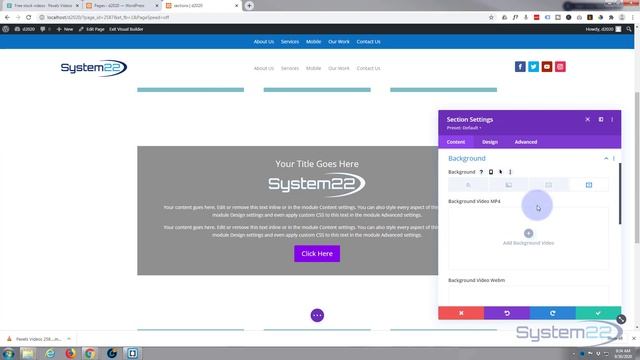Expand Section Settings panel to fullscreen

tap(601, 120)
